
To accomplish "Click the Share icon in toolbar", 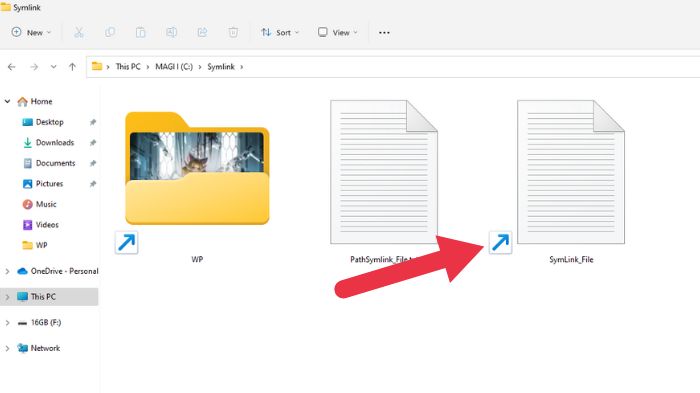I will 202,33.
